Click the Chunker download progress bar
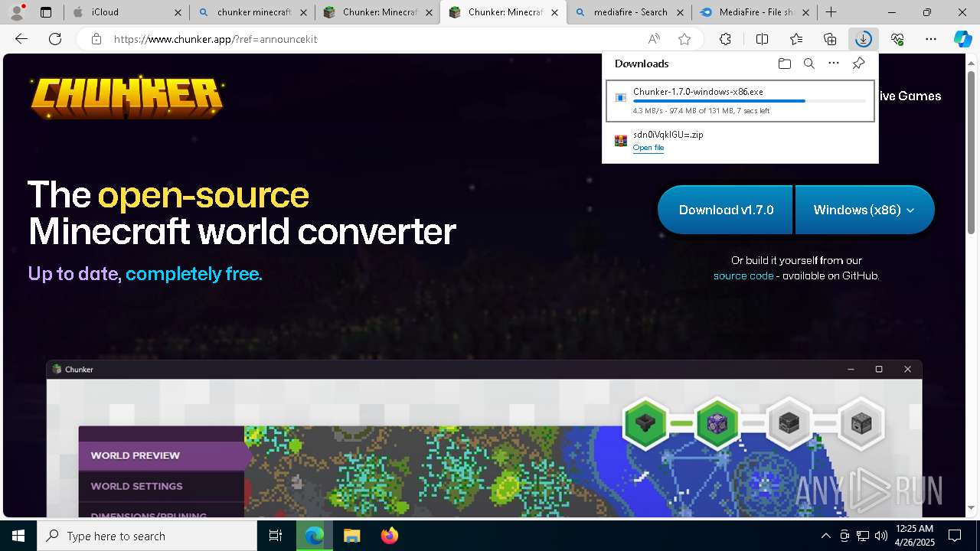This screenshot has width=980, height=551. (750, 101)
